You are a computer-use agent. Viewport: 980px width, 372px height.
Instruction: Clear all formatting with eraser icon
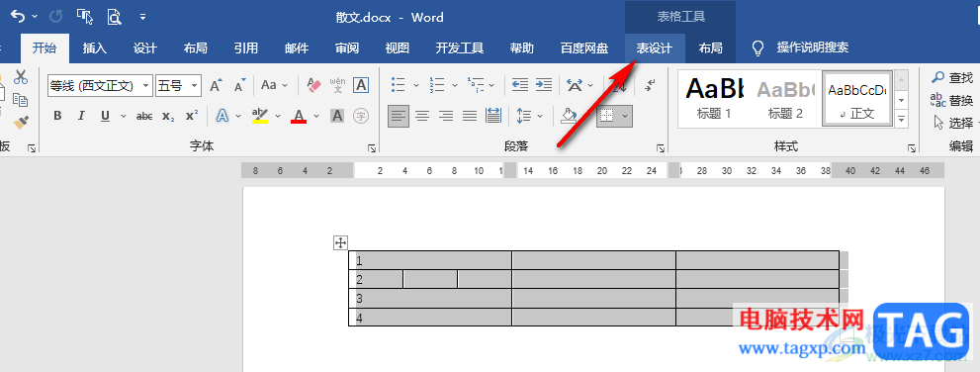click(x=313, y=85)
